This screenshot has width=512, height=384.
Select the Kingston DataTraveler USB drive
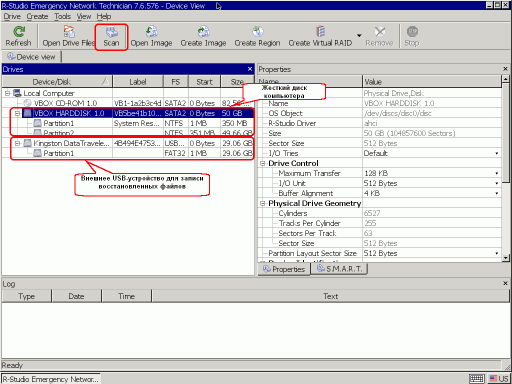pyautogui.click(x=71, y=143)
